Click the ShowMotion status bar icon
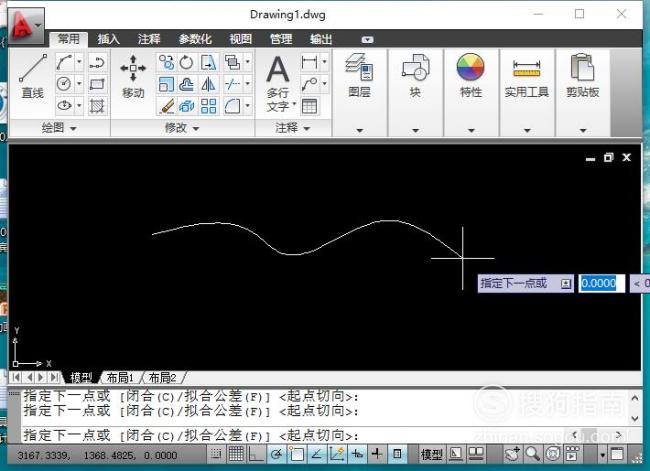Screen dimensions: 650x471 572,454
